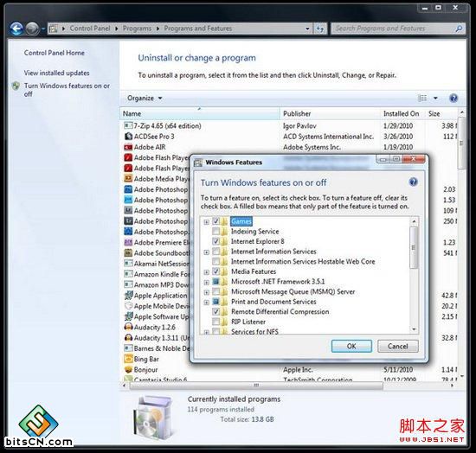476x453 pixels.
Task: Click the Control Panel breadcrumb
Action: [90, 29]
